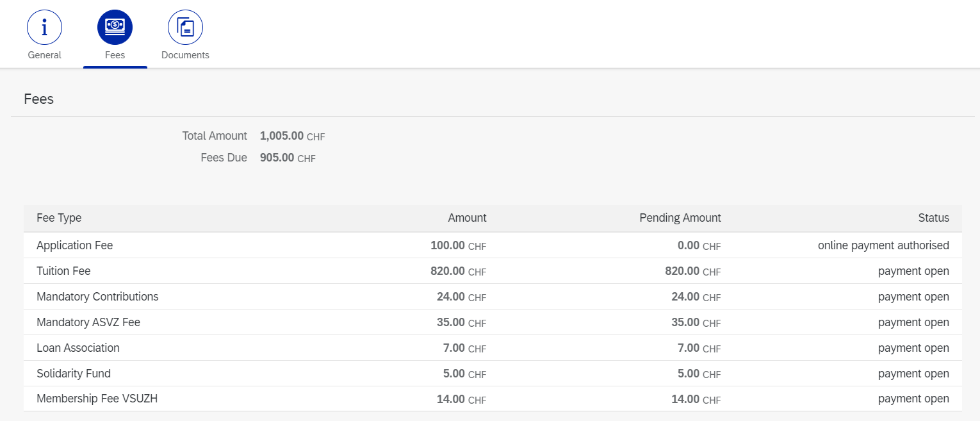Select the Application Fee row
Image resolution: width=980 pixels, height=421 pixels.
click(x=74, y=245)
